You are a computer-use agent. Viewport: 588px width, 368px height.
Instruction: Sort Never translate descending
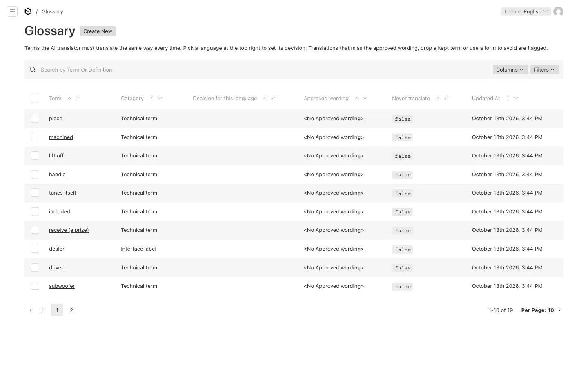[x=446, y=98]
